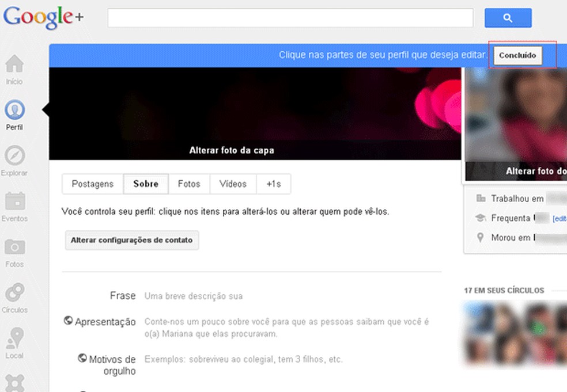Click the Concluído button
Viewport: 567px width, 392px height.
tap(517, 55)
